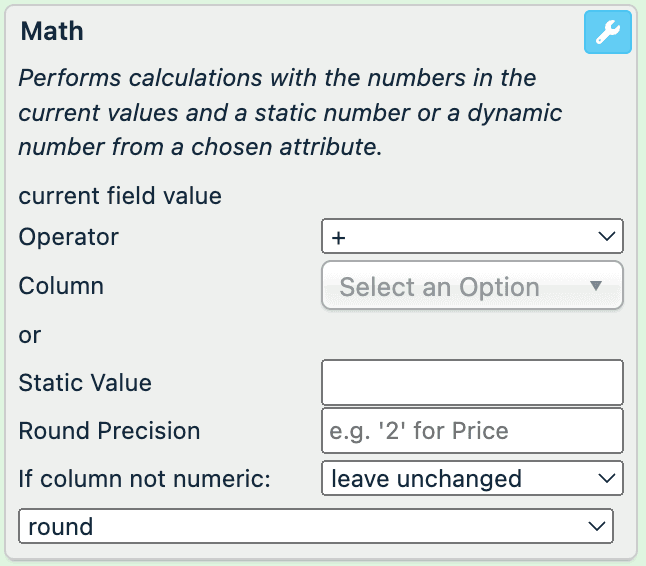646x566 pixels.
Task: Click the 'or' separator text
Action: click(30, 335)
